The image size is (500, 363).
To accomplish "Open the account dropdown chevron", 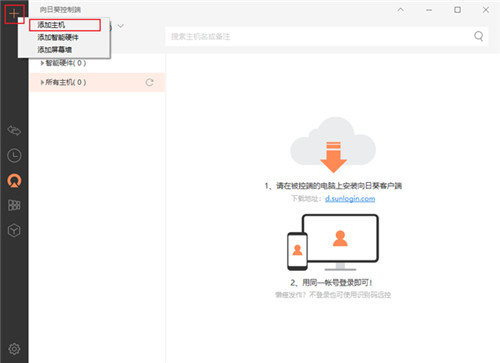I will tap(121, 26).
